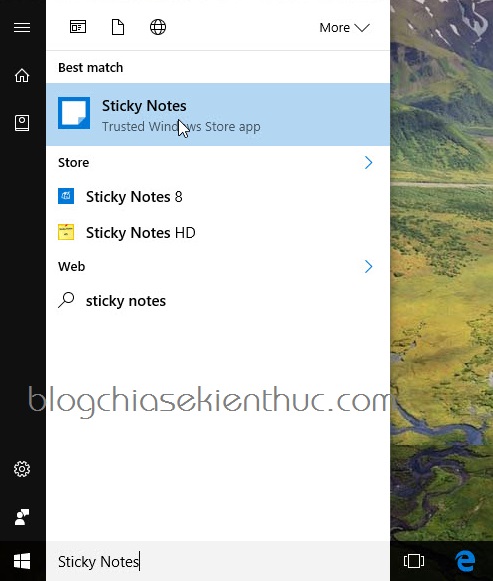Viewport: 493px width, 581px height.
Task: Launch Sticky Notes best match result
Action: pos(218,114)
